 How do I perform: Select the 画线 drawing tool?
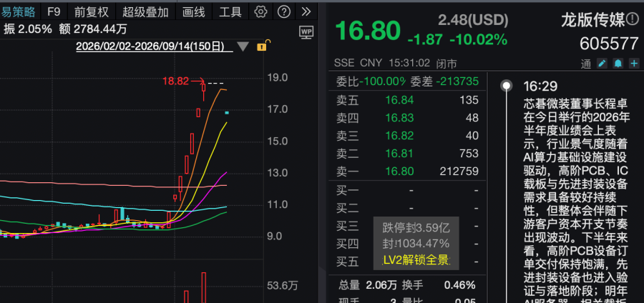[193, 12]
